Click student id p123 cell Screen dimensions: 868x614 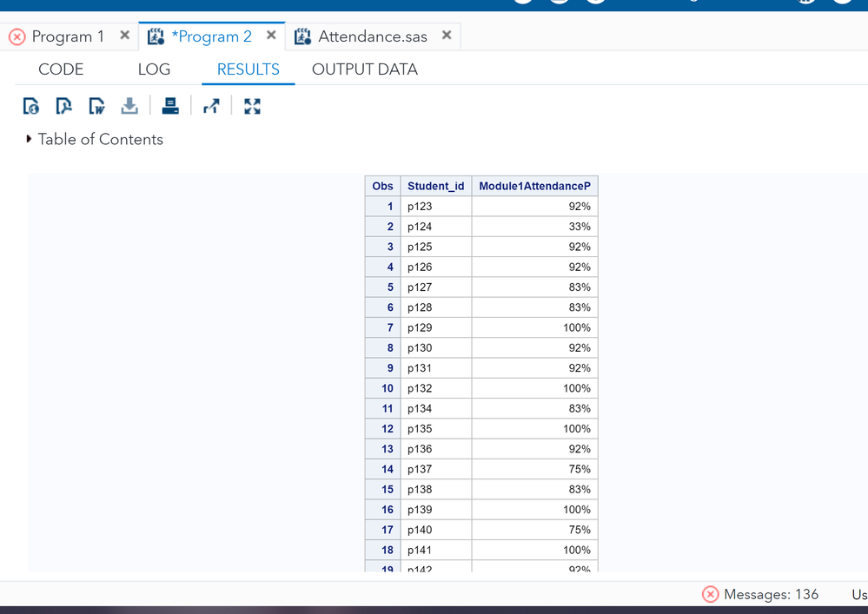point(435,207)
